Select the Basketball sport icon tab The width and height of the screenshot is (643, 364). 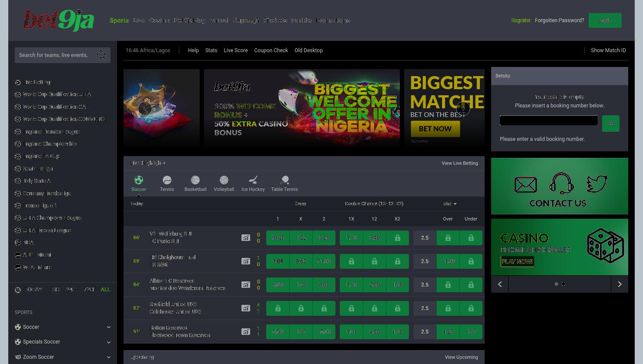(x=195, y=184)
